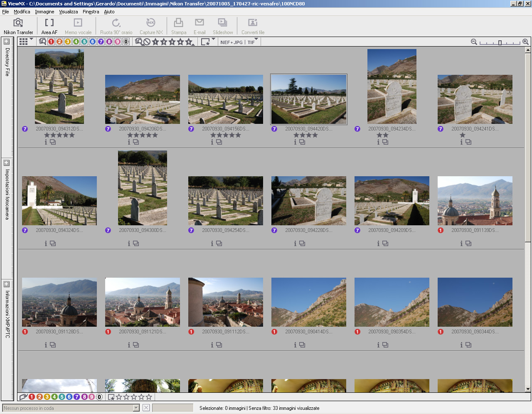
Task: Click the cancel process X icon in status bar
Action: (x=146, y=408)
